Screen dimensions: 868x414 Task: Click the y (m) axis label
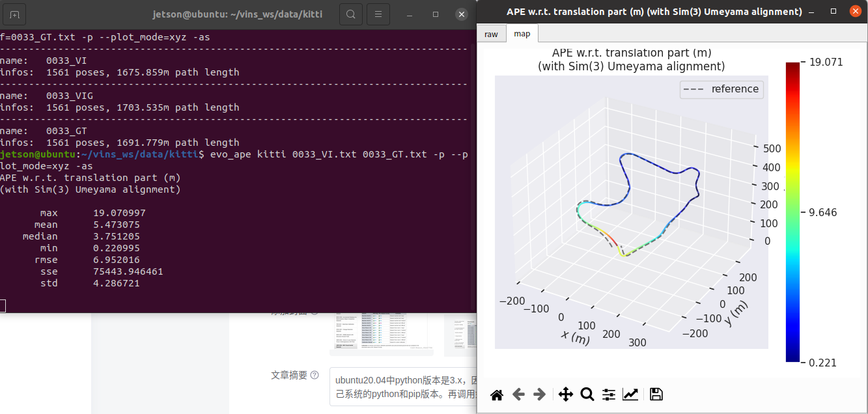pos(736,314)
